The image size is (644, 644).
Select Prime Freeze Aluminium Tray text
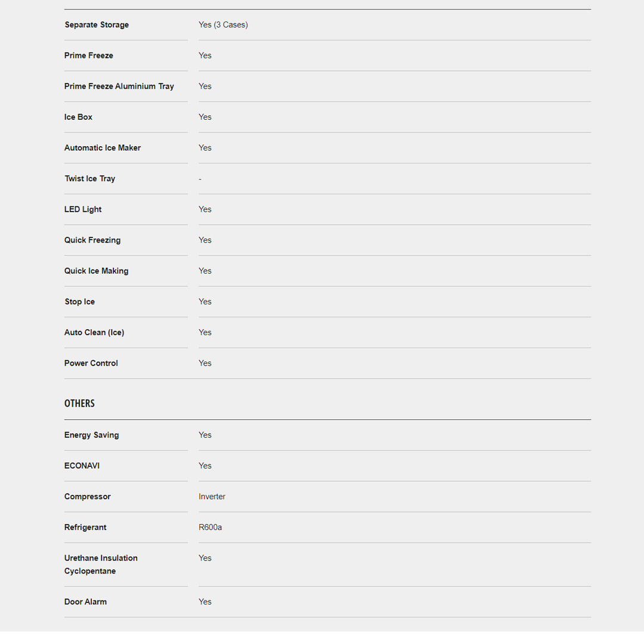[x=119, y=86]
